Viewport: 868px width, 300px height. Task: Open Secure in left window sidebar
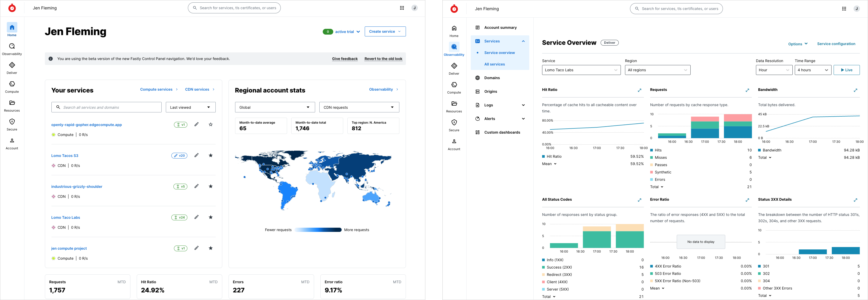tap(12, 124)
